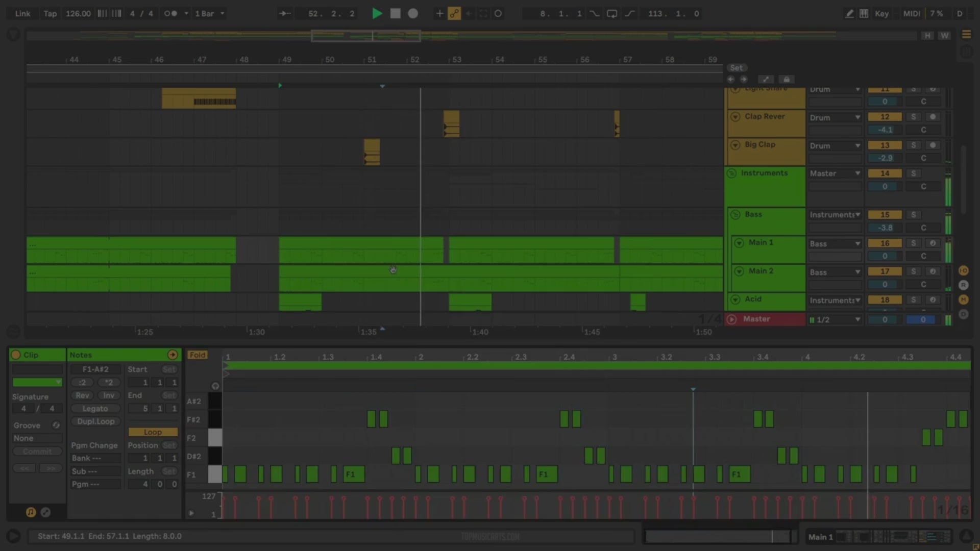This screenshot has width=980, height=551.
Task: Open MIDI Map Mode switch
Action: click(912, 14)
